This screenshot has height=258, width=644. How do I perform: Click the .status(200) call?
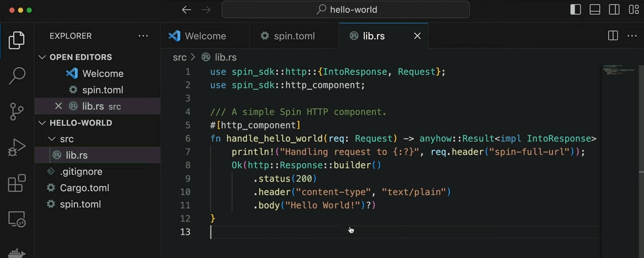pyautogui.click(x=285, y=178)
